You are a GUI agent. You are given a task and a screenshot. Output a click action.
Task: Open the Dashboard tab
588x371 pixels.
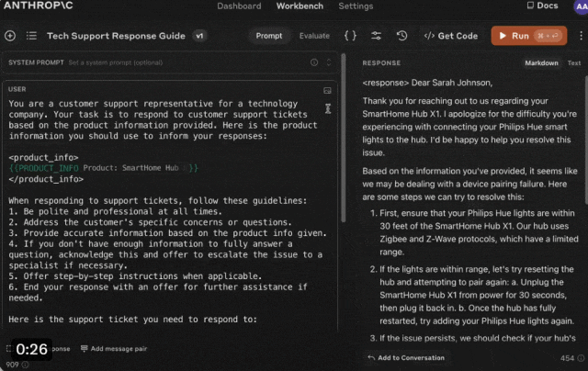[x=239, y=6]
